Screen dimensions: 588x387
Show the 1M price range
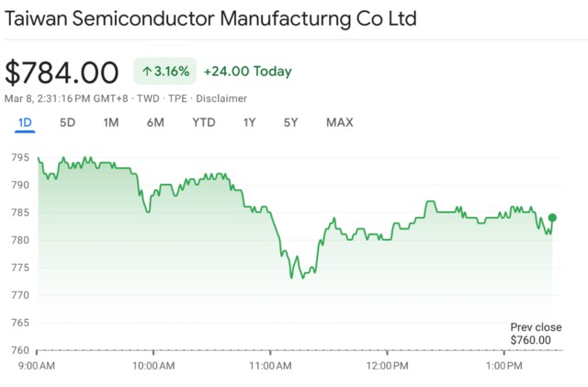coord(110,122)
